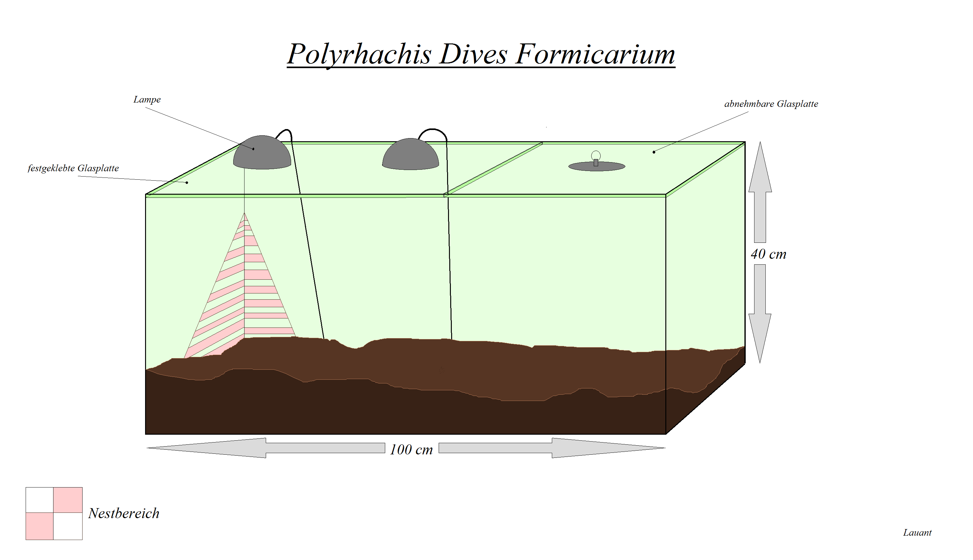Click the Lauant signature text

click(917, 533)
